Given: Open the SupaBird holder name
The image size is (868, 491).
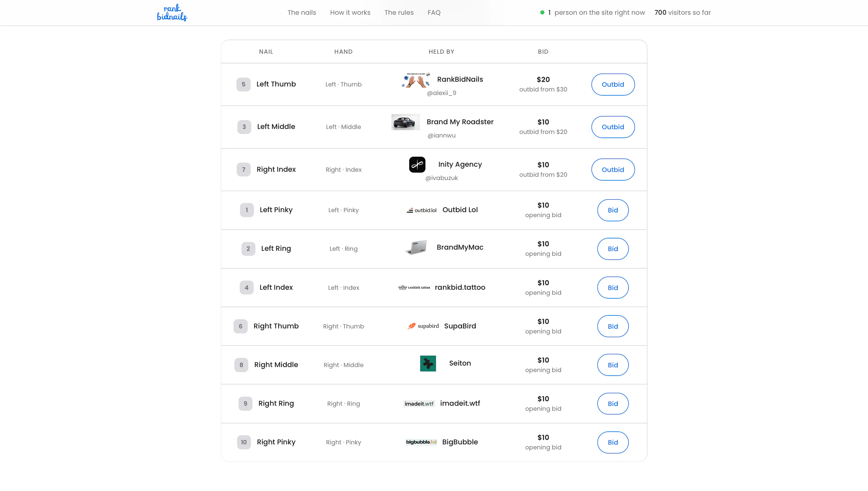Looking at the screenshot, I should point(460,326).
